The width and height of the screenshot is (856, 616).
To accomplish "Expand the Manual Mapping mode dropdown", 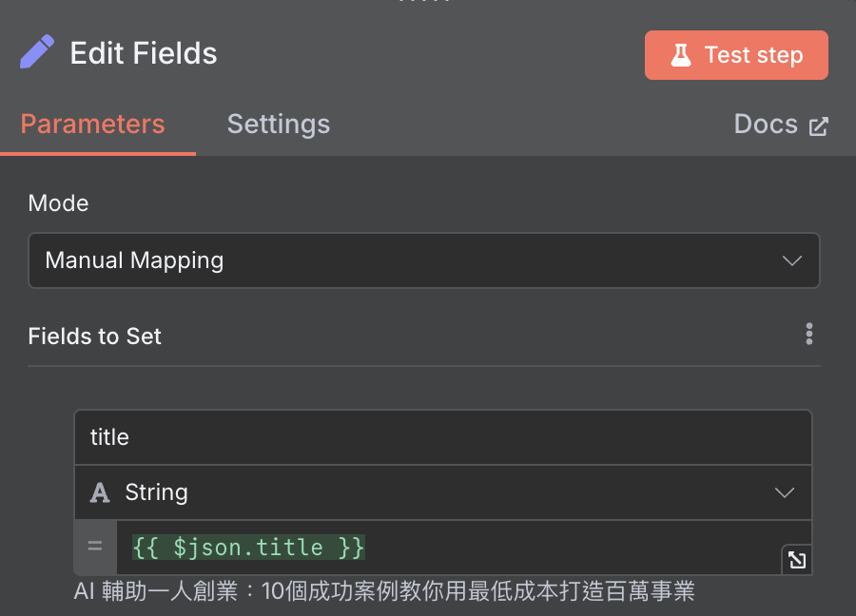I will pos(423,260).
